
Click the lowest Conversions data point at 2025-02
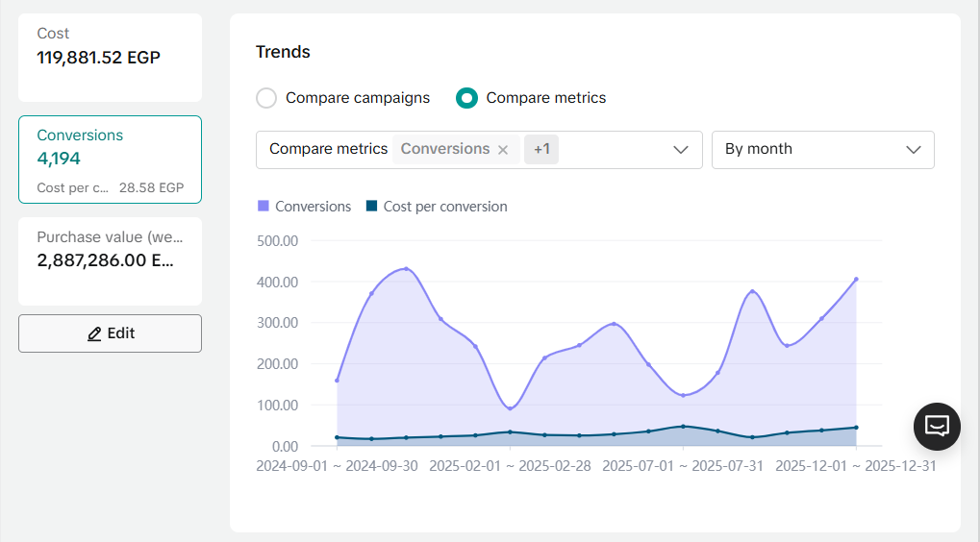tap(510, 408)
